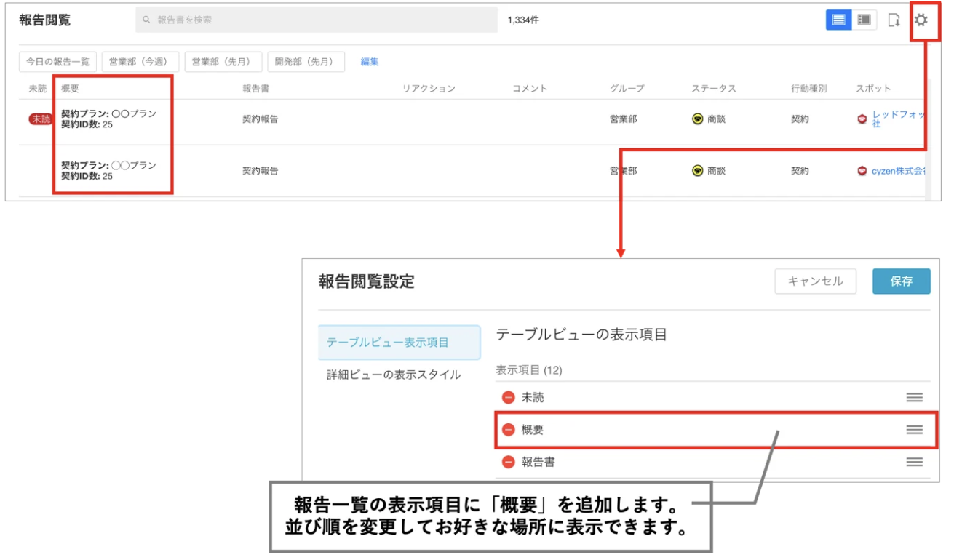
Task: Click the 行動種別 column header
Action: click(x=809, y=89)
